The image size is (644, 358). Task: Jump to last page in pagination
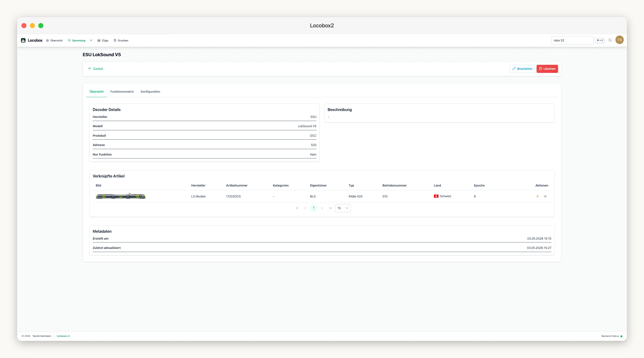click(x=330, y=208)
